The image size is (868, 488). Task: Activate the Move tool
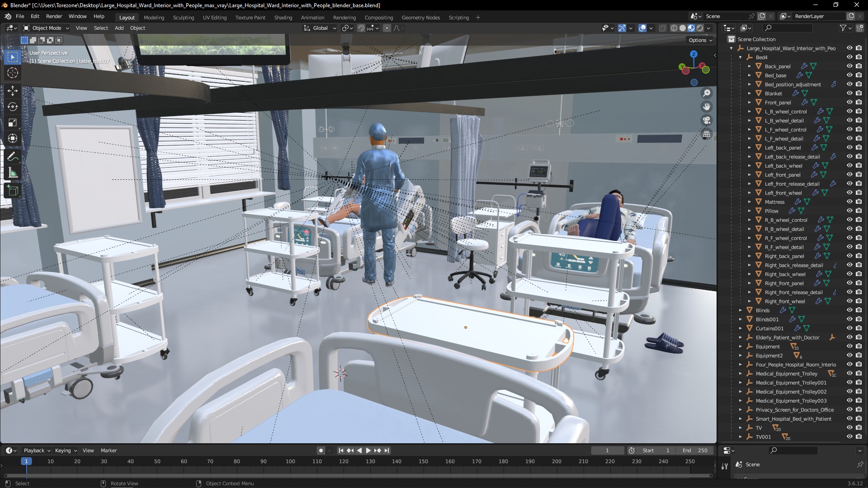pyautogui.click(x=13, y=91)
